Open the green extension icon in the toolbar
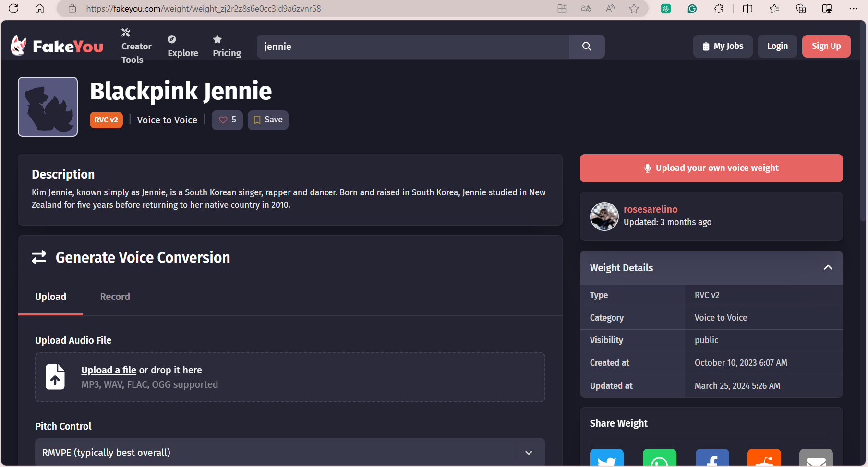868x467 pixels. coord(666,8)
